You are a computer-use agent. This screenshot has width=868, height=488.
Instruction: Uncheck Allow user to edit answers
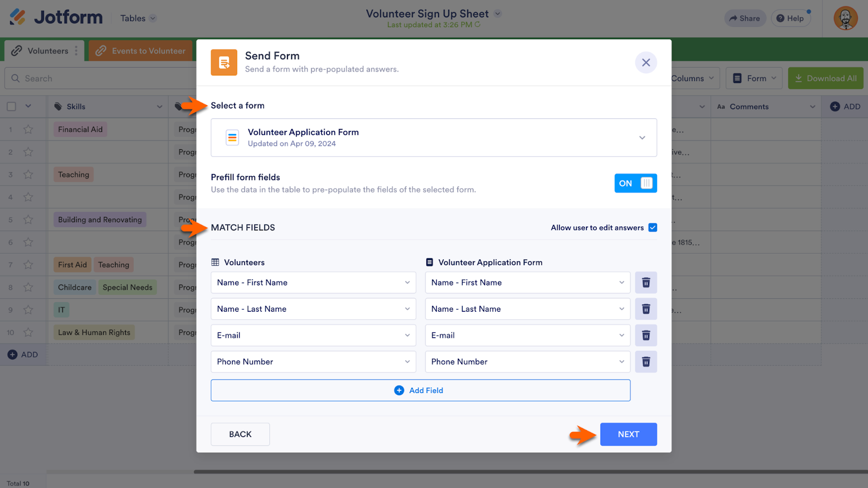653,228
